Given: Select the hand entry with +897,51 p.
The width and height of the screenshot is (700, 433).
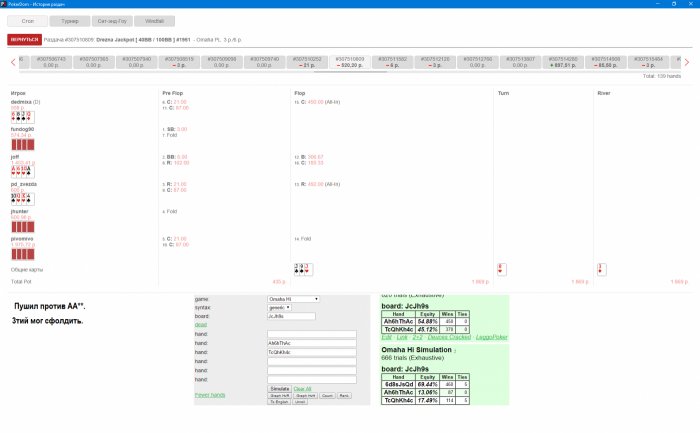Looking at the screenshot, I should [x=563, y=62].
